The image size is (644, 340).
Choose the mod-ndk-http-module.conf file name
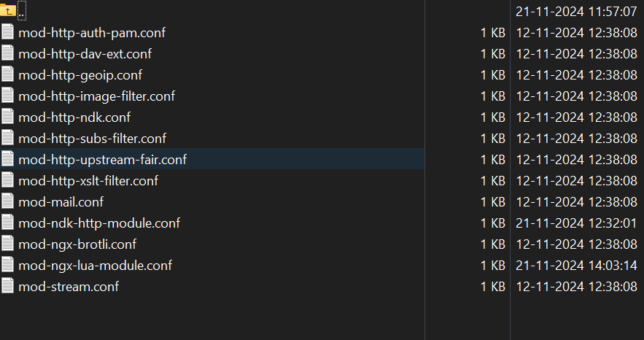click(99, 223)
